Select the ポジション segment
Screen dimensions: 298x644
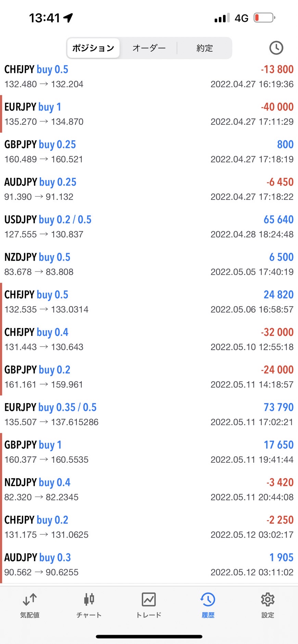click(x=93, y=48)
